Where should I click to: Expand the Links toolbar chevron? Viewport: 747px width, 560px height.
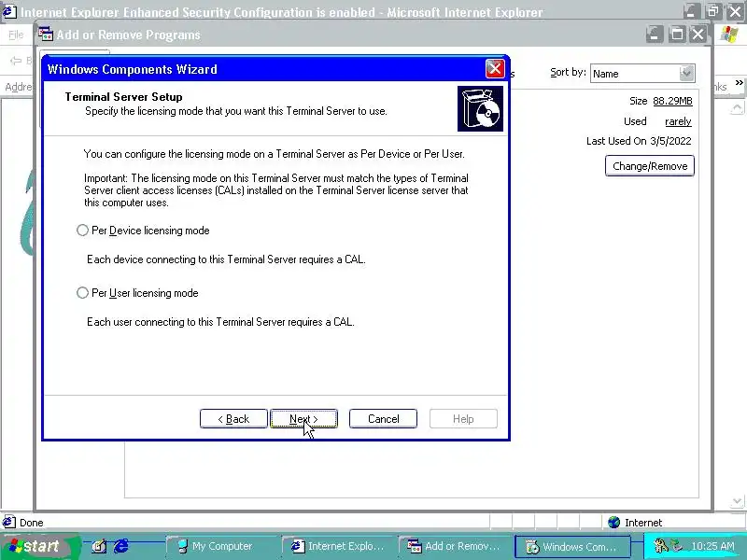pos(739,82)
